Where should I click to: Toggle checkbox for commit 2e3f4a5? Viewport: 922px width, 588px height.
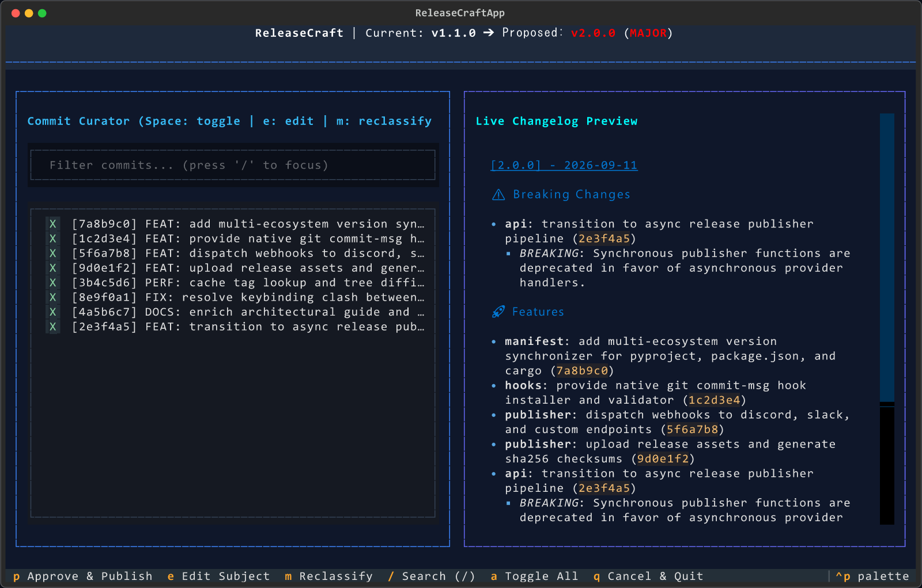coord(52,327)
